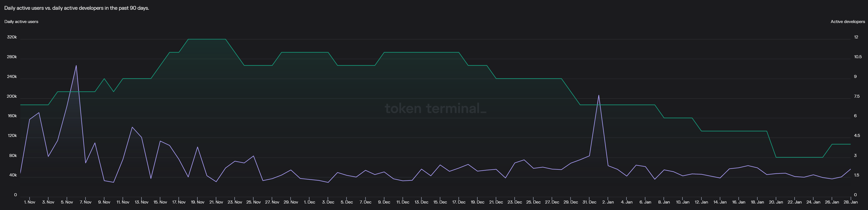Viewport: 868px width, 210px height.
Task: Select the "120k" axis value
Action: pos(12,136)
